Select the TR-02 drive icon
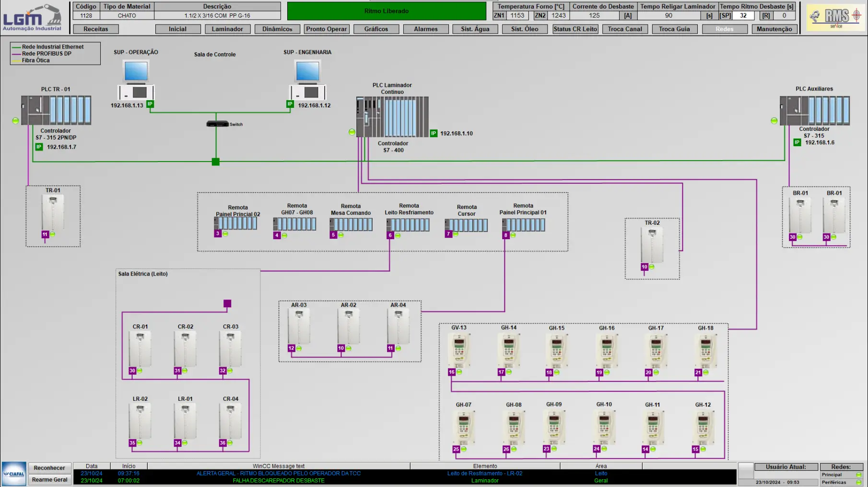This screenshot has width=868, height=487. point(652,245)
